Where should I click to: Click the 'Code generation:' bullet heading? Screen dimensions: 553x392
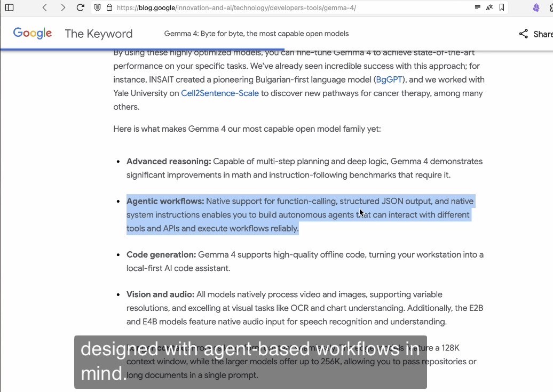point(161,254)
